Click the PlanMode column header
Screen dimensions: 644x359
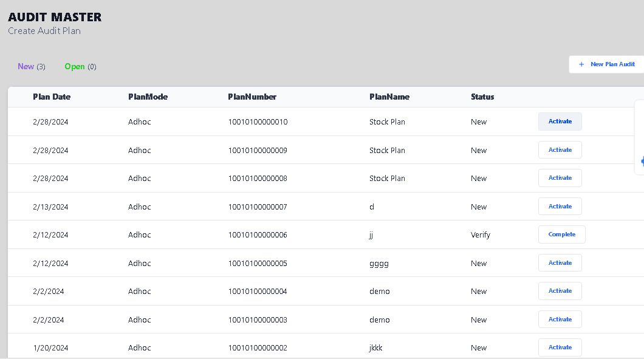(x=148, y=97)
